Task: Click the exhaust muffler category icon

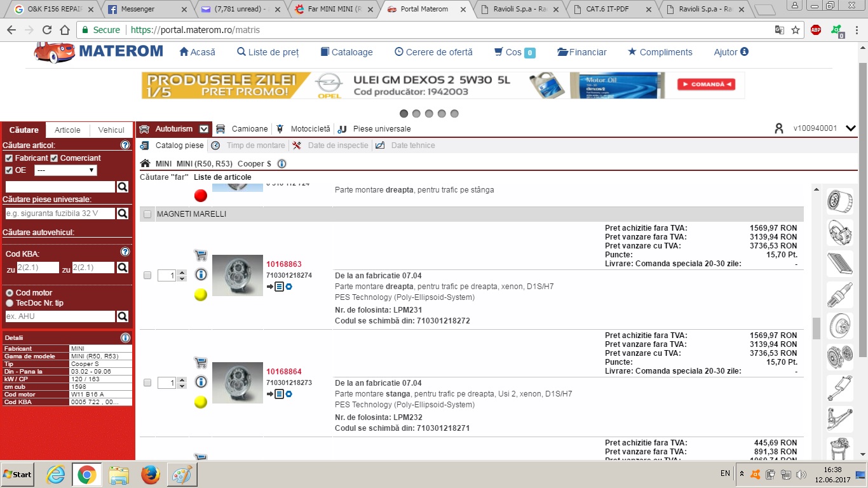Action: pyautogui.click(x=839, y=388)
